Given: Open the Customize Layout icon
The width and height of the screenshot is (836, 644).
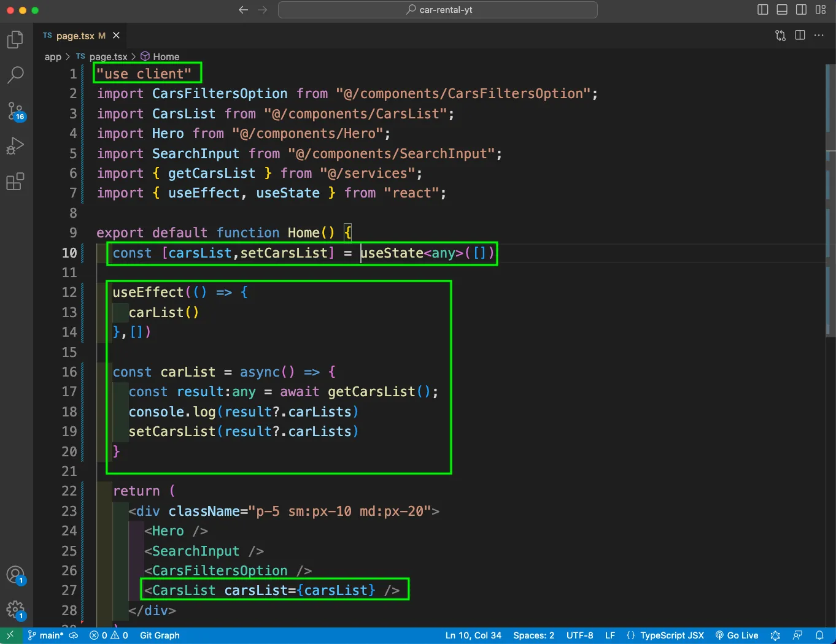Looking at the screenshot, I should (821, 10).
